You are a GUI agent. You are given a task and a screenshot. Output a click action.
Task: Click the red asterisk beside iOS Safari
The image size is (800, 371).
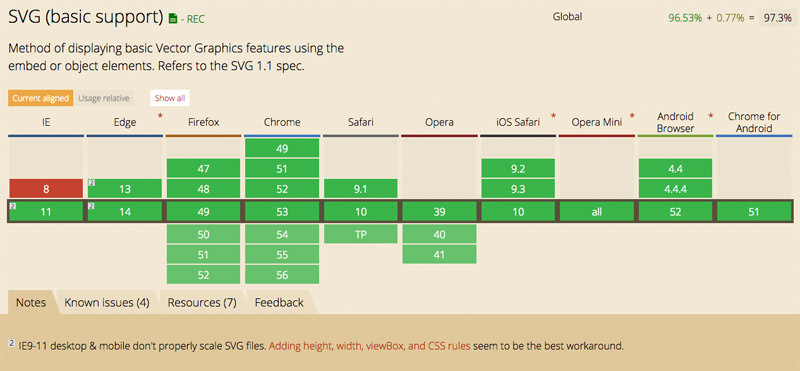[553, 116]
